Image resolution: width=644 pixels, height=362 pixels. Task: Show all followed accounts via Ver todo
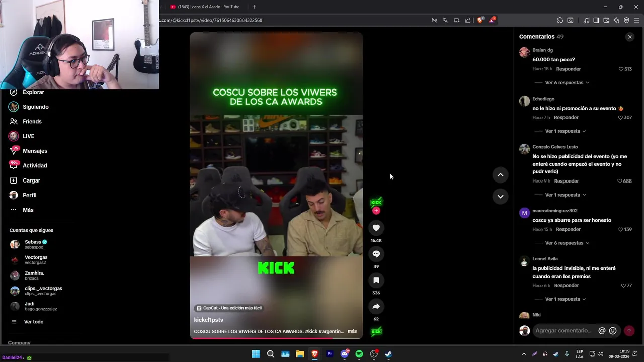coord(34,322)
